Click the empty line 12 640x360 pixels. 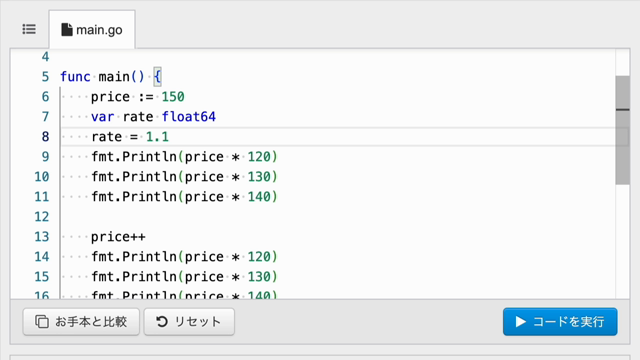[x=339, y=217]
